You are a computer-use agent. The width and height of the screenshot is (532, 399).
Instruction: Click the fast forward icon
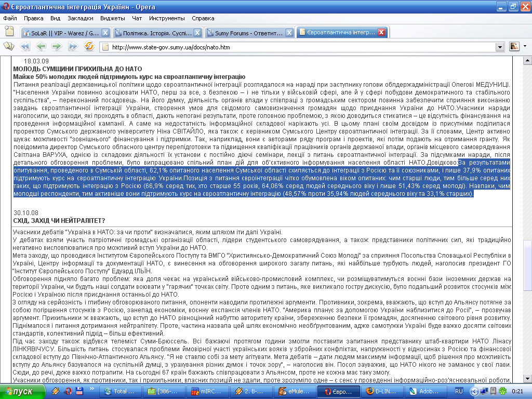(x=73, y=47)
